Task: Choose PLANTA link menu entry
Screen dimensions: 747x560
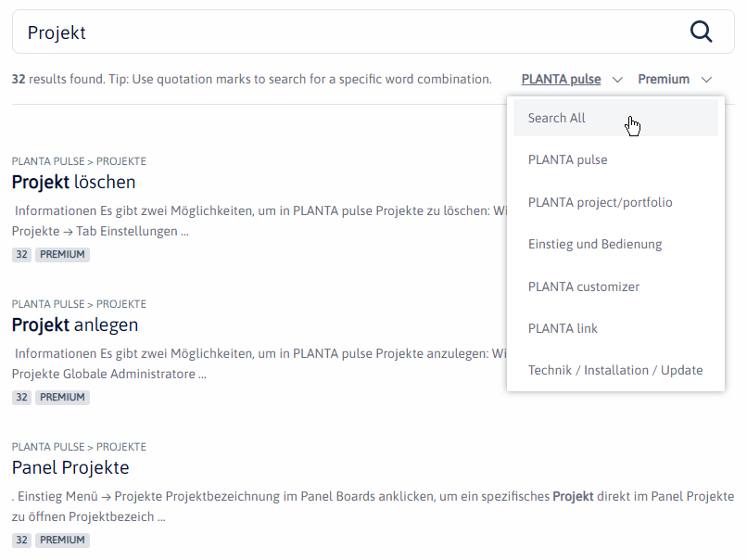Action: 563,328
